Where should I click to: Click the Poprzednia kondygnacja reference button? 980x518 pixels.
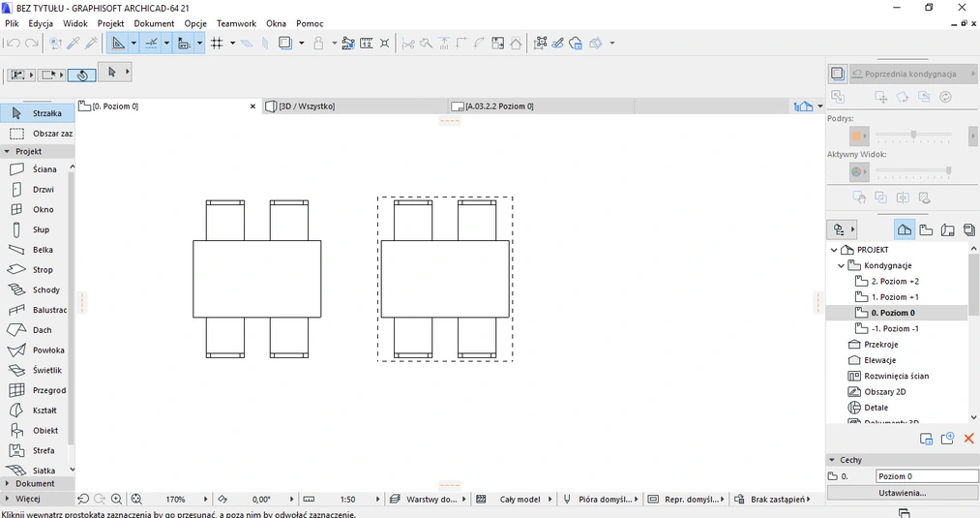point(914,74)
